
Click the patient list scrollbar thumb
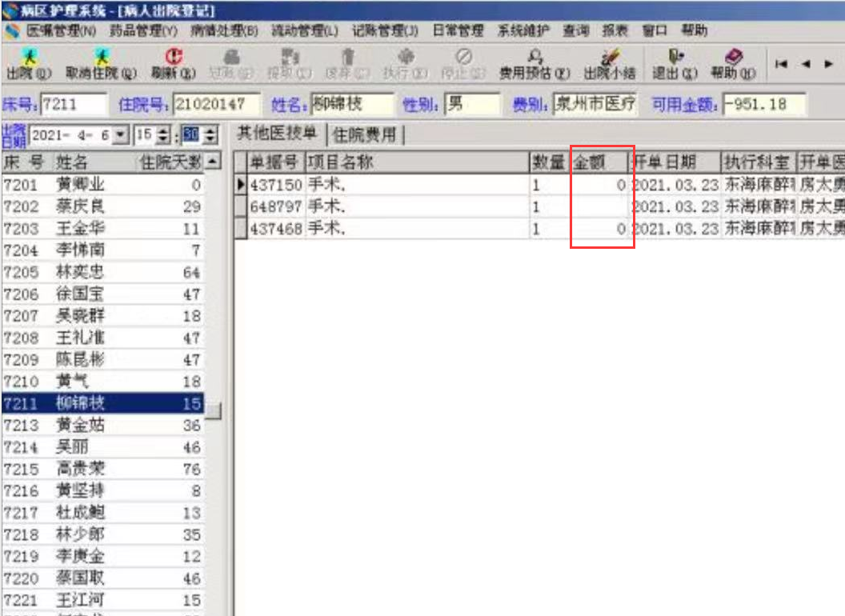pos(214,410)
